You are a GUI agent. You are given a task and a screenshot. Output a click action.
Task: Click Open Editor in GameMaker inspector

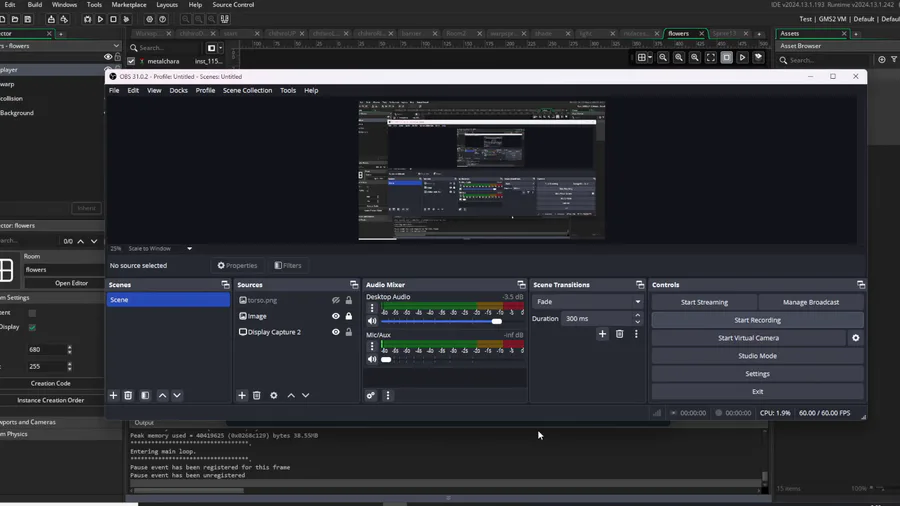point(71,283)
